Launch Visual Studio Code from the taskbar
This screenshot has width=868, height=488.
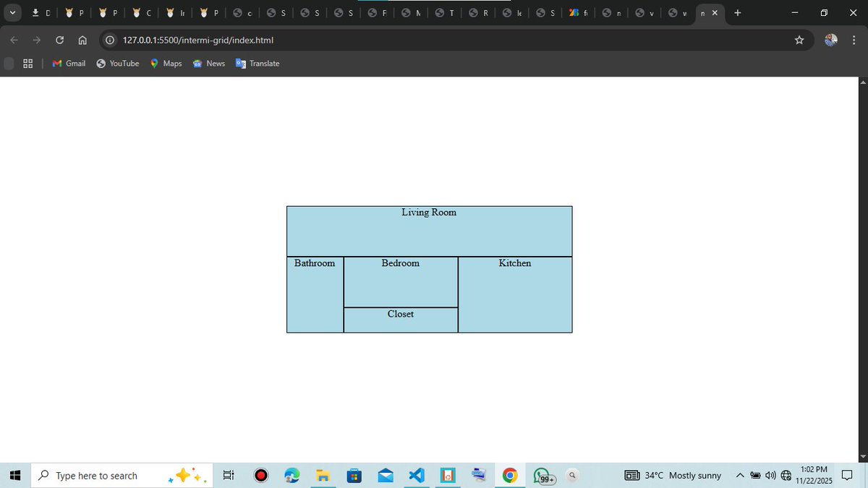pos(416,475)
